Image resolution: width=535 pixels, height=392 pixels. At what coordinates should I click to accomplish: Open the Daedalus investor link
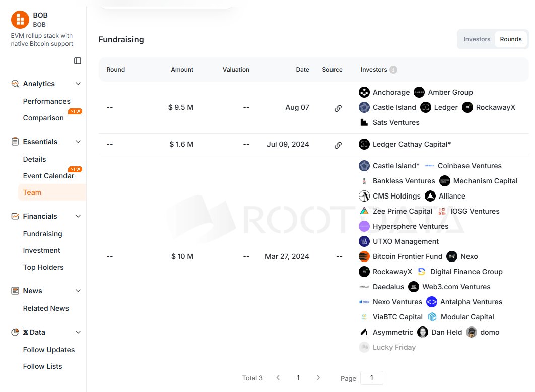[388, 287]
